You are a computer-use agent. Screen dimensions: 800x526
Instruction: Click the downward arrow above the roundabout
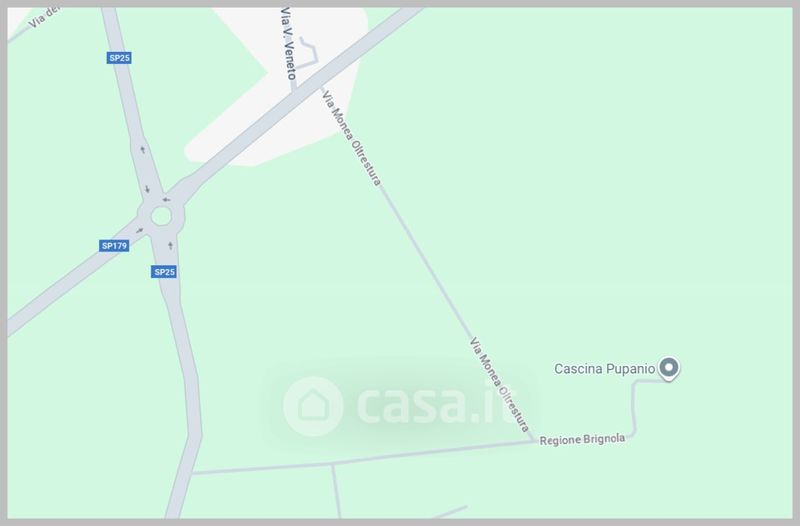147,189
